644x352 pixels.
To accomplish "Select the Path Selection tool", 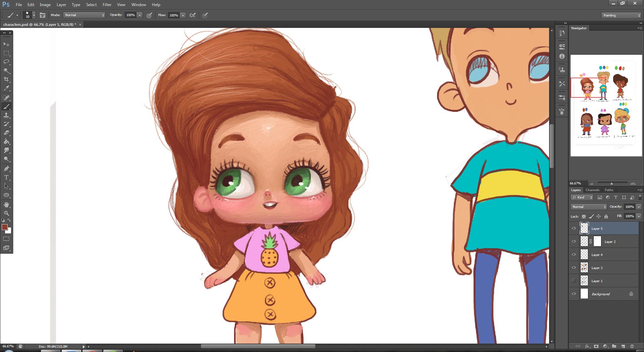I will click(6, 186).
